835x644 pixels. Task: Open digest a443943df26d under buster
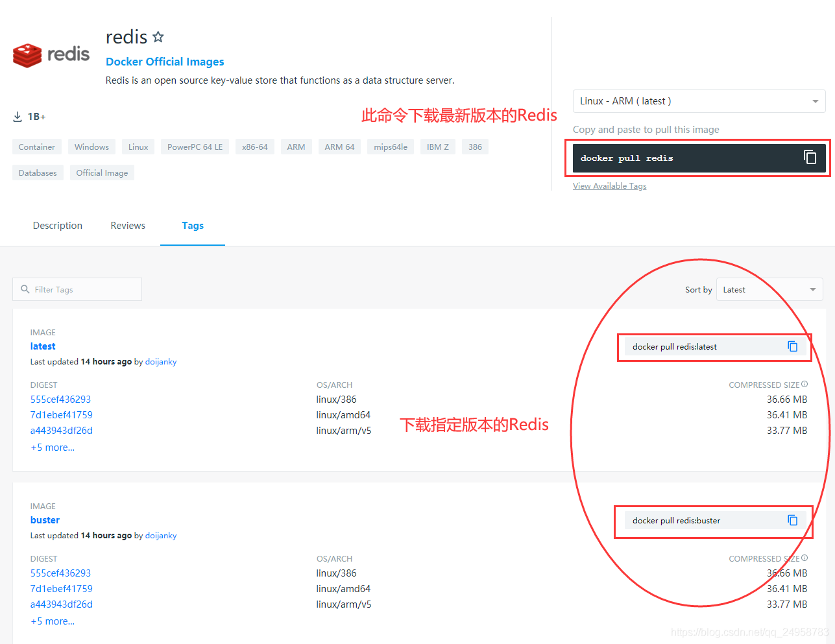pos(61,604)
